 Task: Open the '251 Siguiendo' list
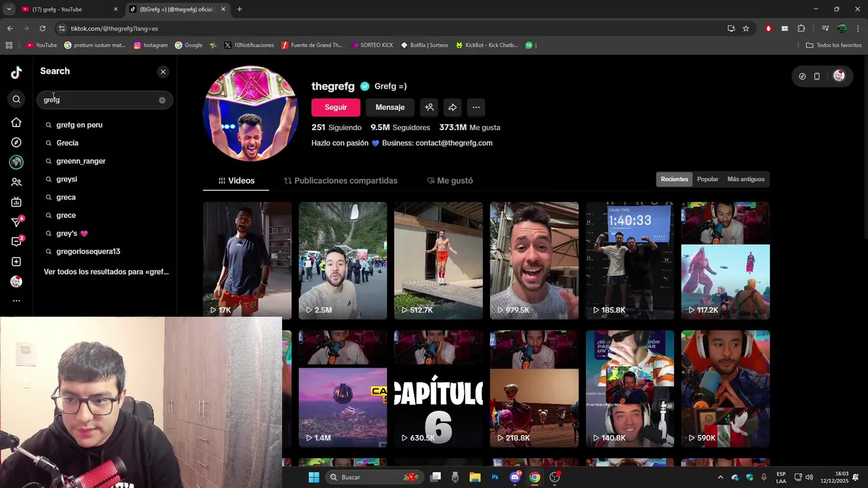(x=336, y=127)
